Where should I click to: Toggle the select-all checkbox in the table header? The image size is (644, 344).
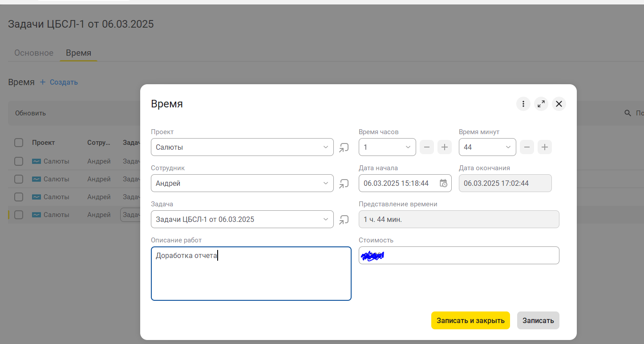pos(19,143)
